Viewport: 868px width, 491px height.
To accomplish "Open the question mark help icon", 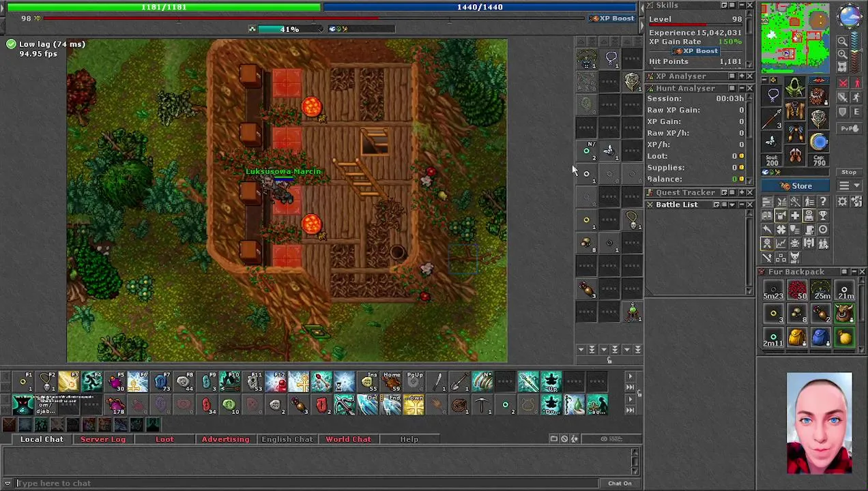I will pyautogui.click(x=823, y=202).
